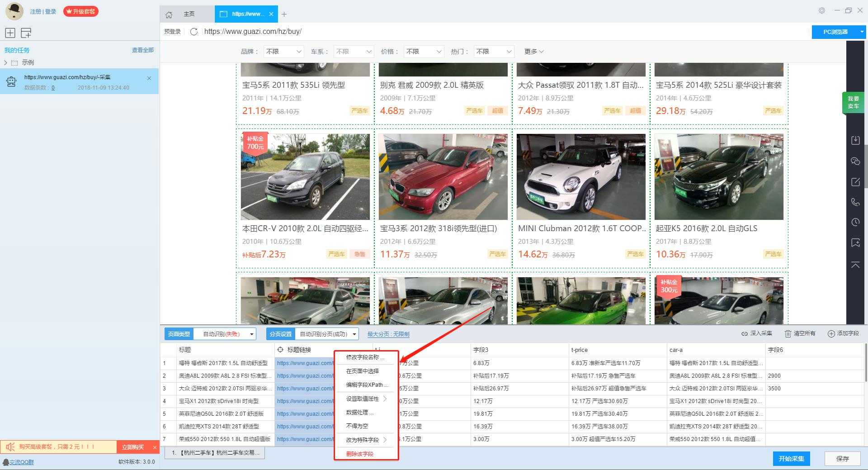Click the new task plus icon
Screen dimensions: 868x470
pyautogui.click(x=10, y=33)
